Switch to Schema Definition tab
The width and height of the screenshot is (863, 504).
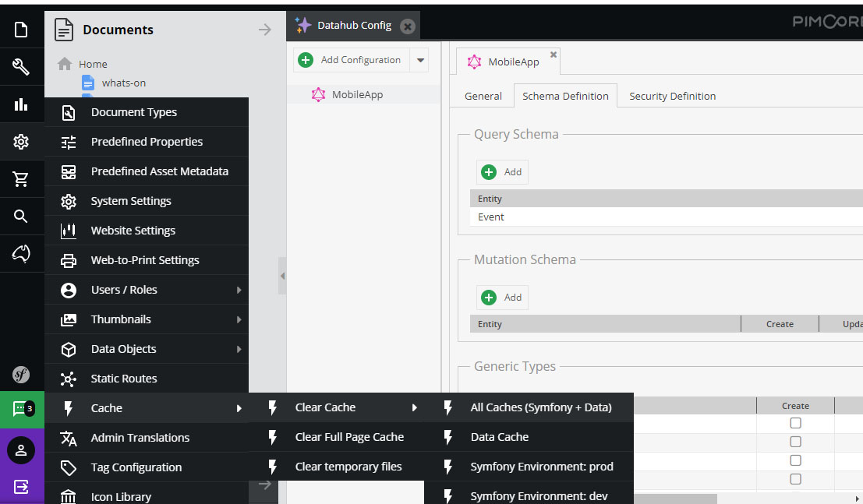(x=565, y=97)
